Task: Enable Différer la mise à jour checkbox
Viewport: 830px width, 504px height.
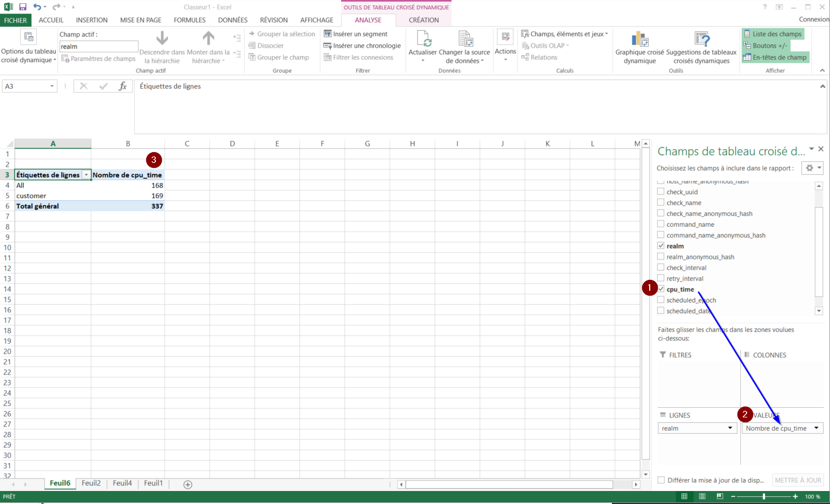Action: pos(661,480)
